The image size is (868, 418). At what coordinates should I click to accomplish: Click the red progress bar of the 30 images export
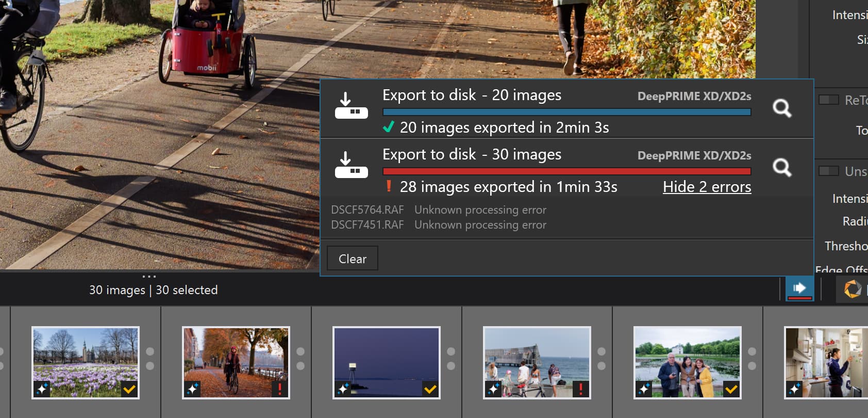coord(566,171)
